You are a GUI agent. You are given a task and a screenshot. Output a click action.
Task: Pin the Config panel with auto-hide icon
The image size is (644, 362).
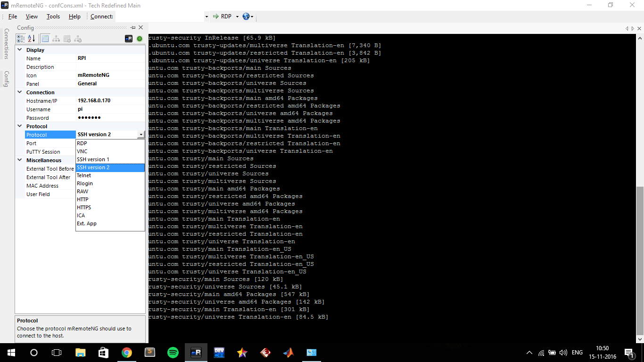133,28
